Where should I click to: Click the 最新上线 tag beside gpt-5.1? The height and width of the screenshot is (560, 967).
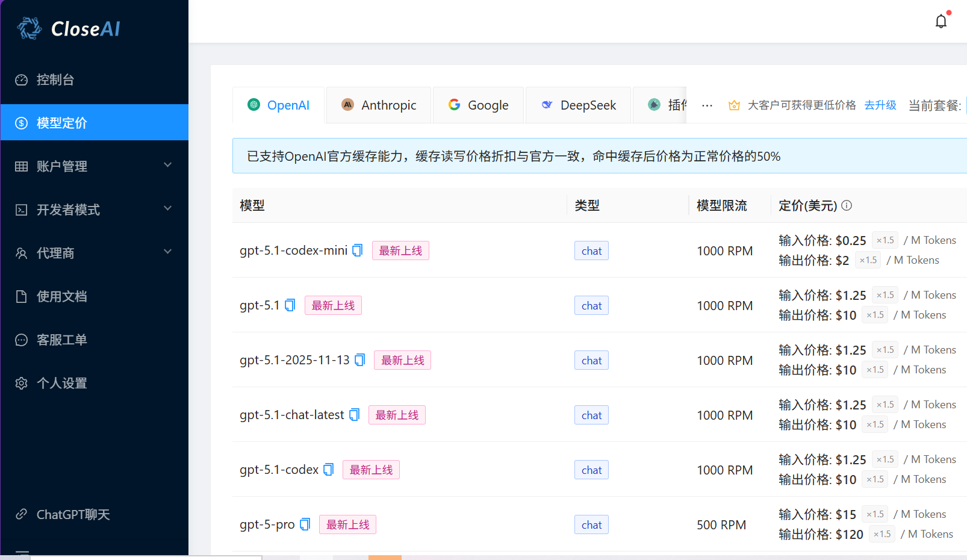(333, 305)
